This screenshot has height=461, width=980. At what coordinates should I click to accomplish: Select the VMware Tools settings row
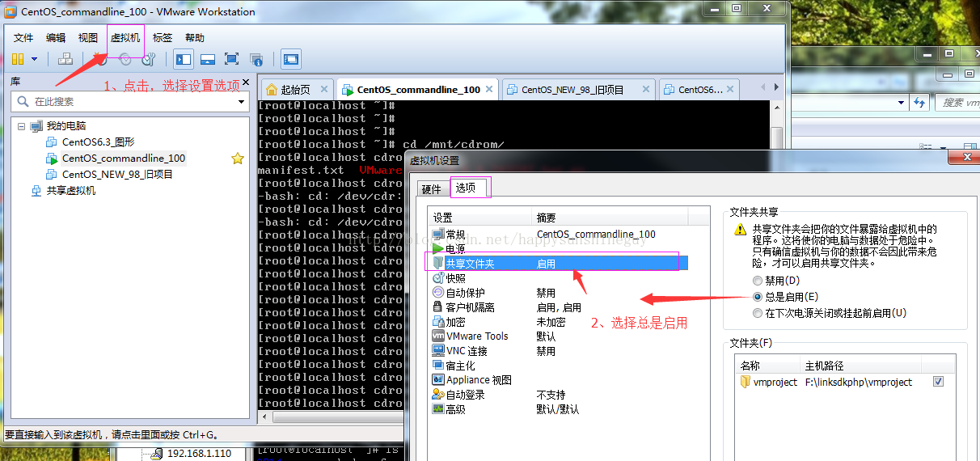(x=558, y=336)
